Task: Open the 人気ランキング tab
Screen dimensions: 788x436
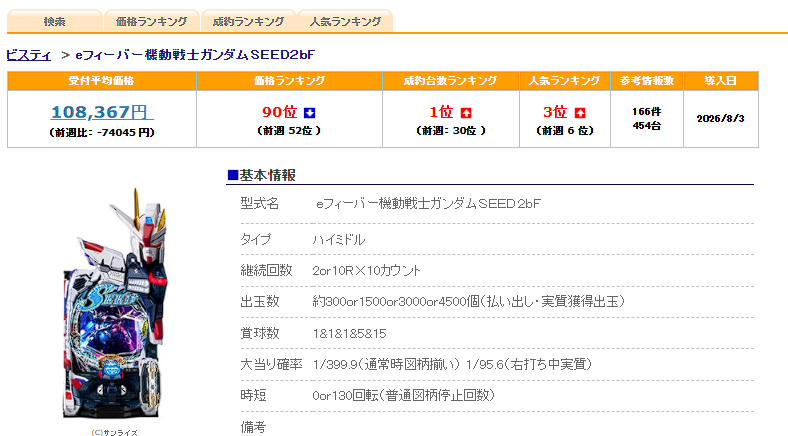Action: click(x=345, y=21)
